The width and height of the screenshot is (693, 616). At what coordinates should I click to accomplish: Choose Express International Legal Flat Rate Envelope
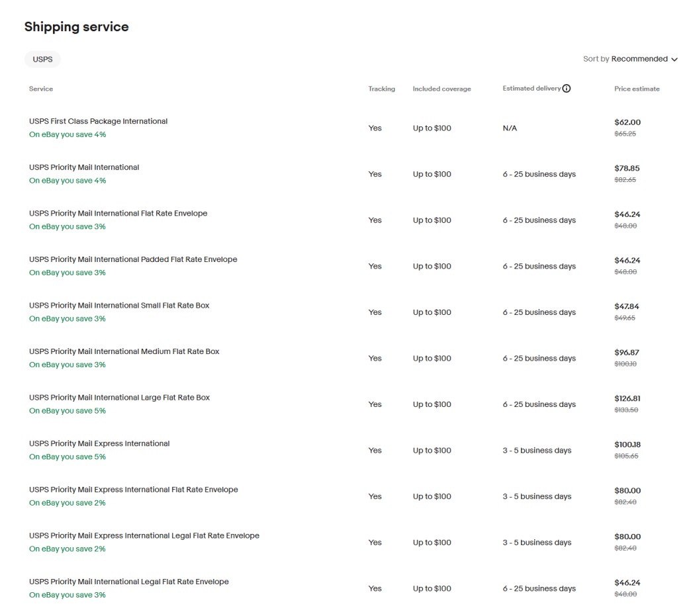pos(144,535)
